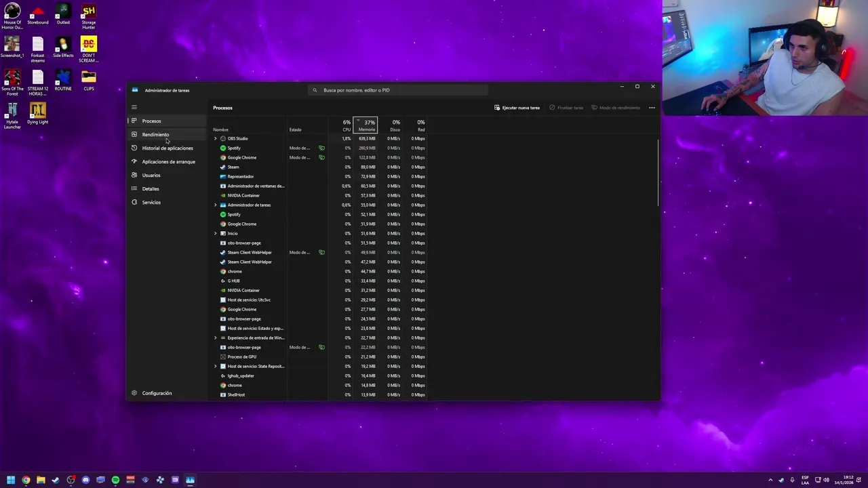Expand Experiencia de entrada de Windows group
The width and height of the screenshot is (868, 488).
point(216,338)
